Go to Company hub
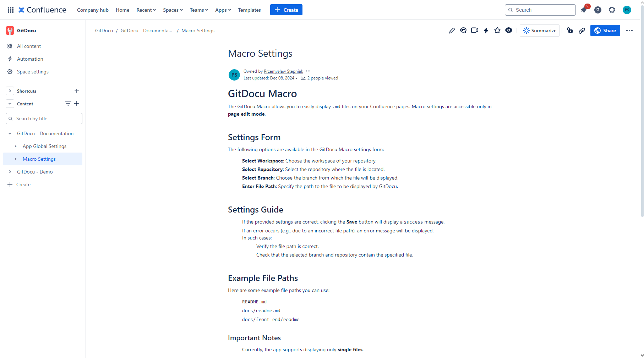The width and height of the screenshot is (644, 358). pyautogui.click(x=93, y=10)
